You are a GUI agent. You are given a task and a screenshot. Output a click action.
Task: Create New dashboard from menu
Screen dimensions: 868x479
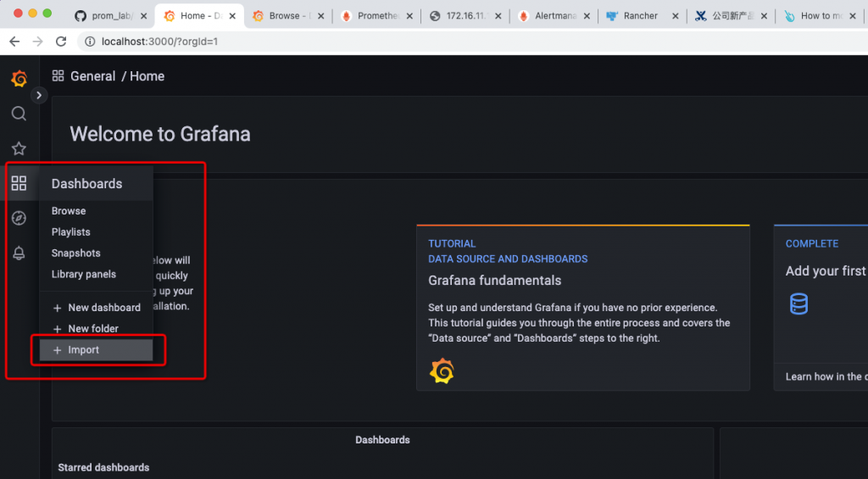[97, 308]
